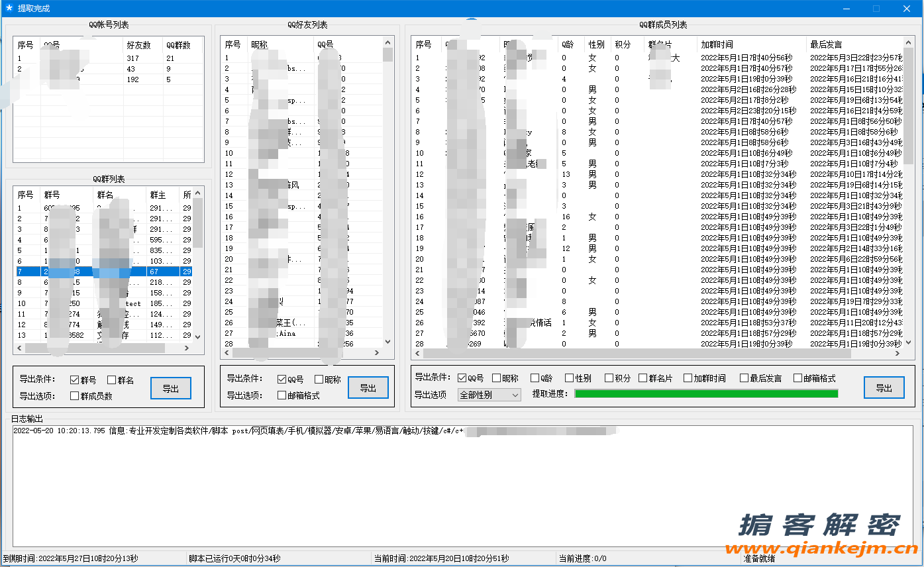
Task: Select member row joined 2022年5月1日7时40分56秒
Action: click(658, 58)
